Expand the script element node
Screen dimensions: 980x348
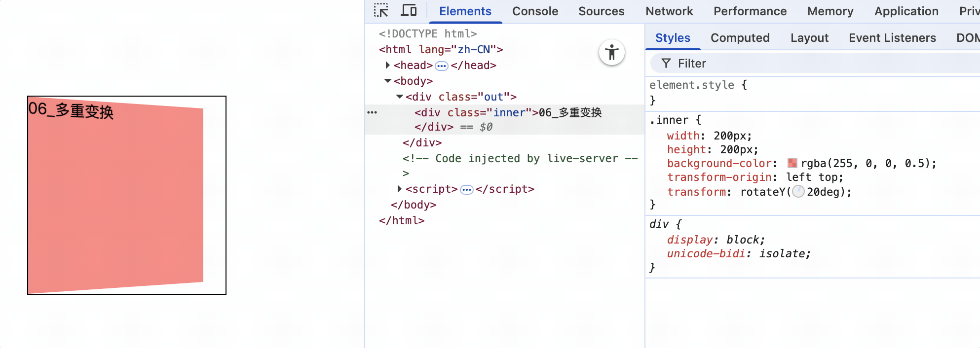coord(400,189)
